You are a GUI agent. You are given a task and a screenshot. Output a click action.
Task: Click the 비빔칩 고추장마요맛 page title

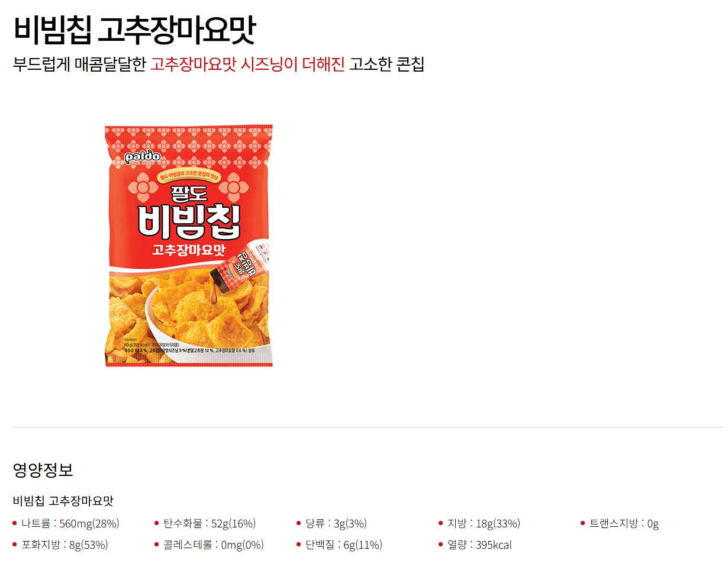point(134,31)
